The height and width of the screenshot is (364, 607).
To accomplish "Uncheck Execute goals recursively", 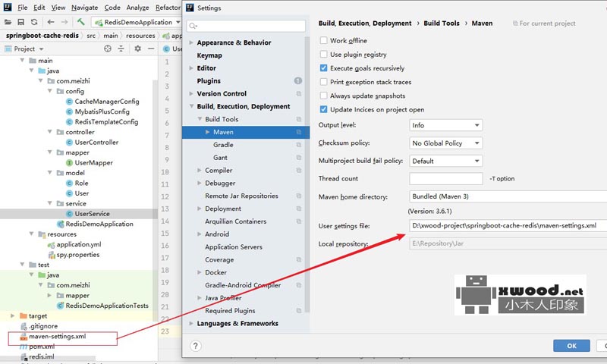I will 324,68.
